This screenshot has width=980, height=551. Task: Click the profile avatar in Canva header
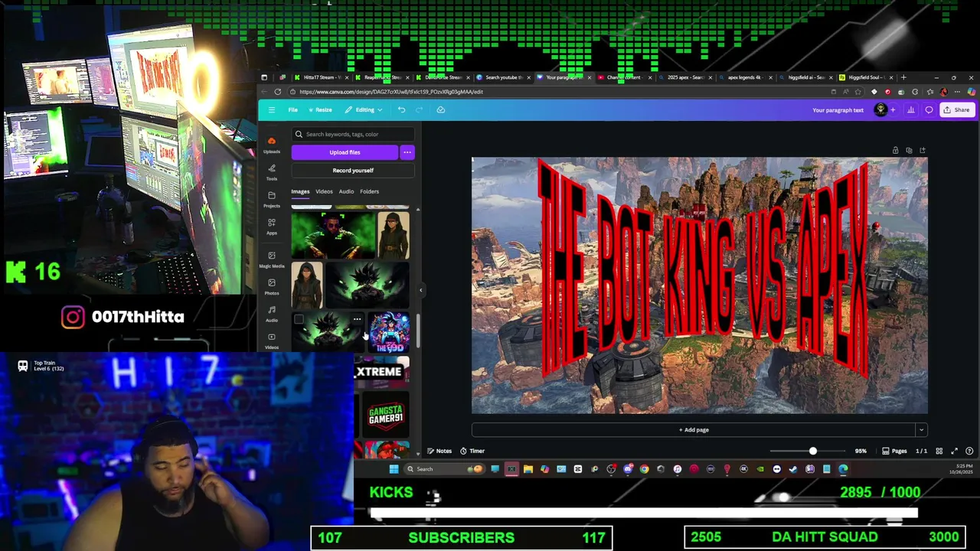point(880,110)
